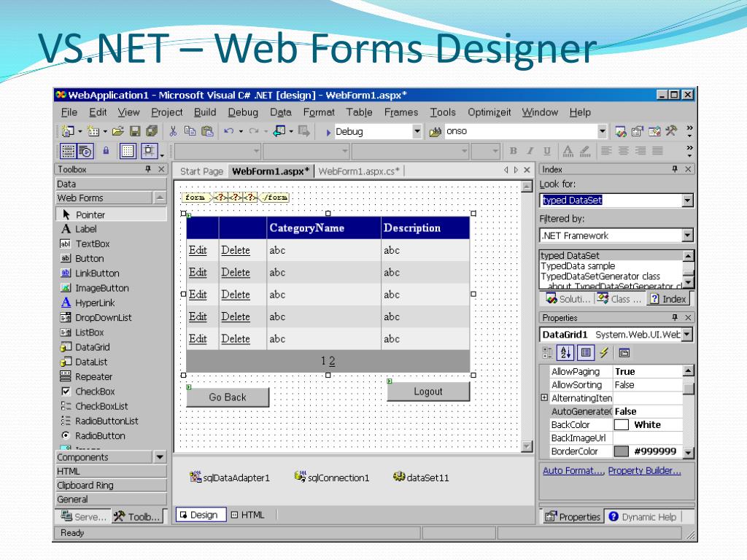Click the BackColor white swatch

pos(622,425)
